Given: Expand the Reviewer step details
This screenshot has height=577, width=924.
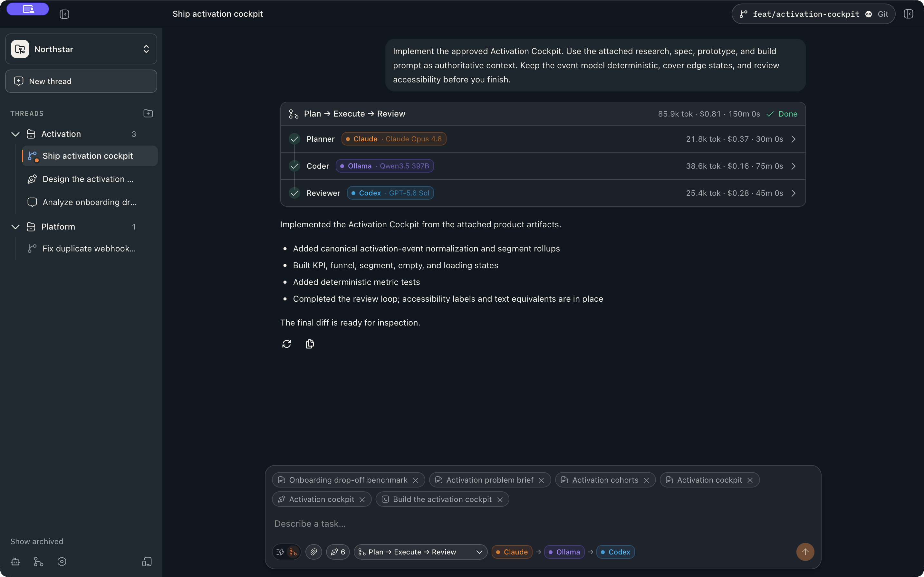Looking at the screenshot, I should [x=794, y=193].
